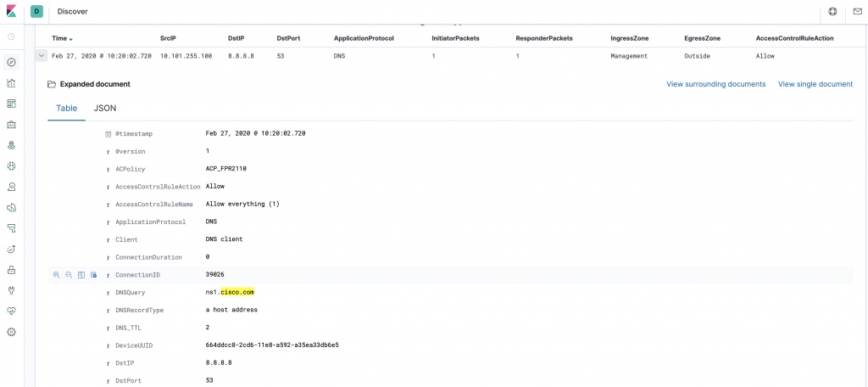Click the Kibana logo in the header
868x387 pixels.
pyautogui.click(x=12, y=12)
